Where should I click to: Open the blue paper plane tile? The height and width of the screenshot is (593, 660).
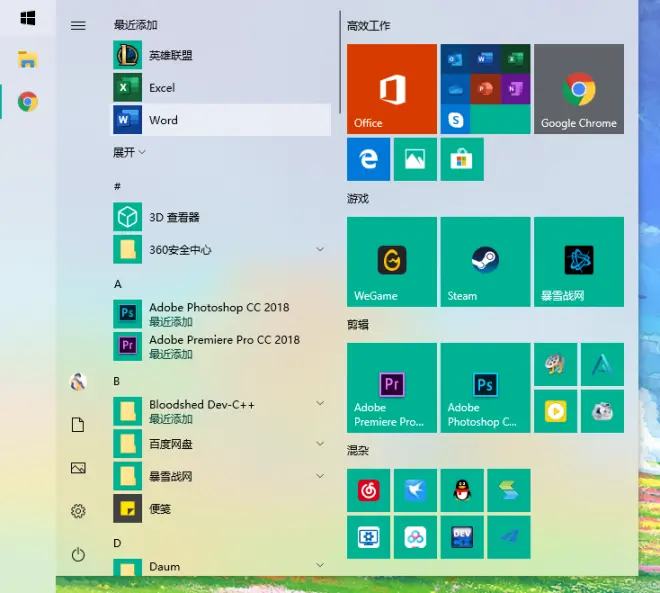tap(509, 537)
